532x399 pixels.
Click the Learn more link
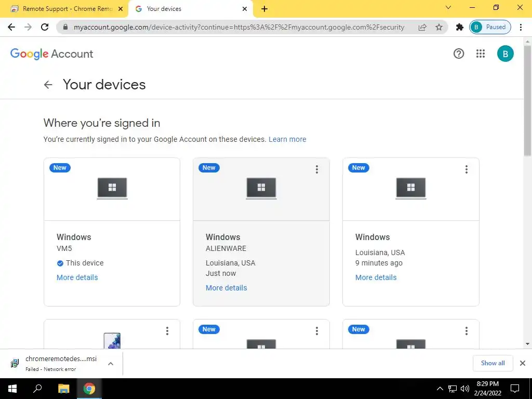[287, 139]
